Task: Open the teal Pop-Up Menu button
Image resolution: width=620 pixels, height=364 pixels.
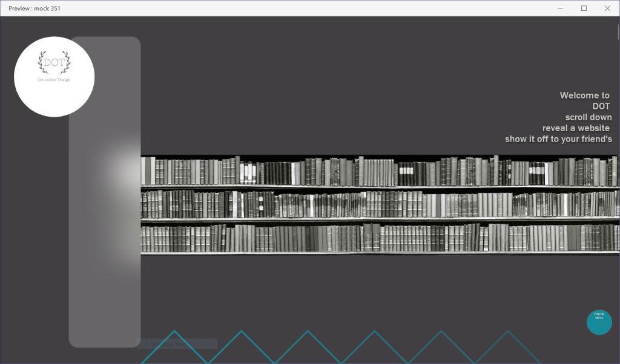Action: [x=599, y=322]
